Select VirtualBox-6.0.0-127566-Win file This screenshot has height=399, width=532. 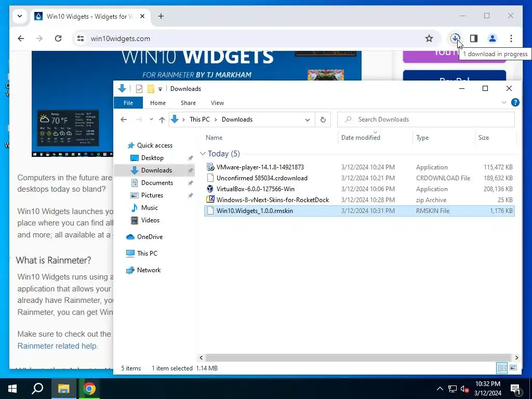[x=360, y=189]
